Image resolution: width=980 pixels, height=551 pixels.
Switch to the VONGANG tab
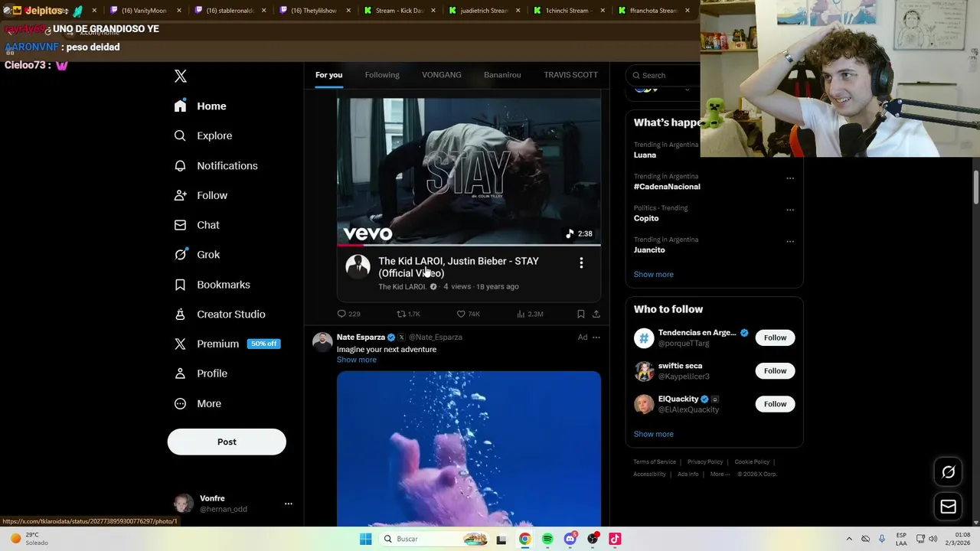point(442,75)
